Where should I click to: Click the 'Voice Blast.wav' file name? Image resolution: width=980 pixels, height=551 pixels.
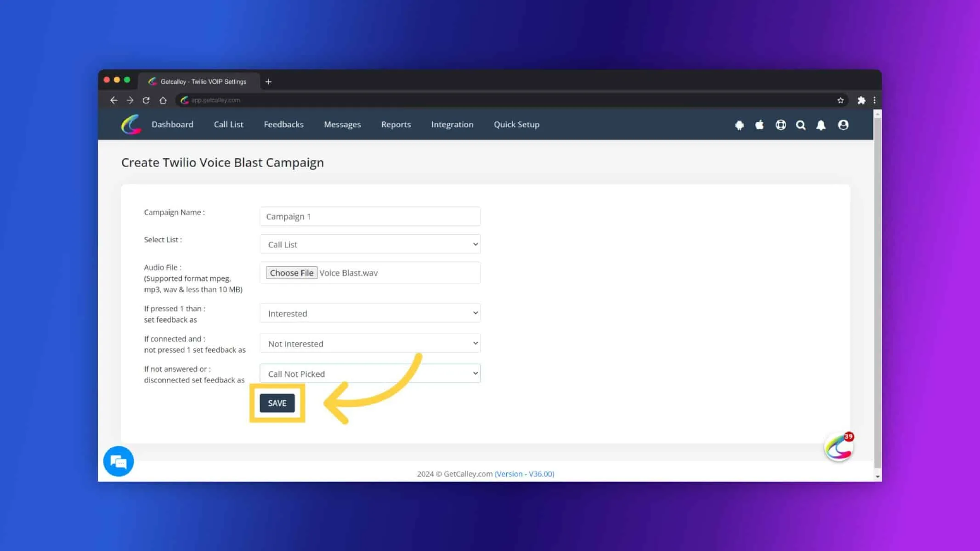pos(349,273)
